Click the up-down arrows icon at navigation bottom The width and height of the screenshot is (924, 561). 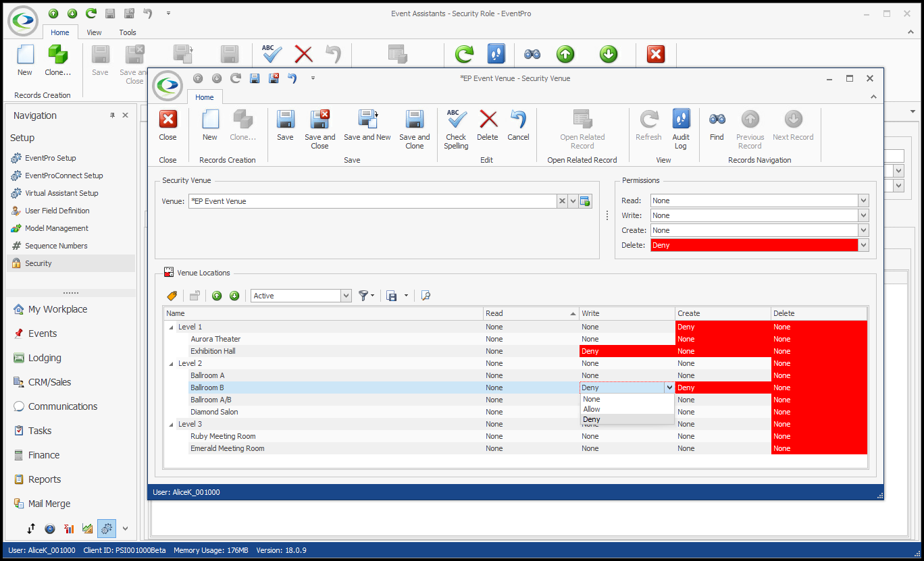click(x=31, y=529)
